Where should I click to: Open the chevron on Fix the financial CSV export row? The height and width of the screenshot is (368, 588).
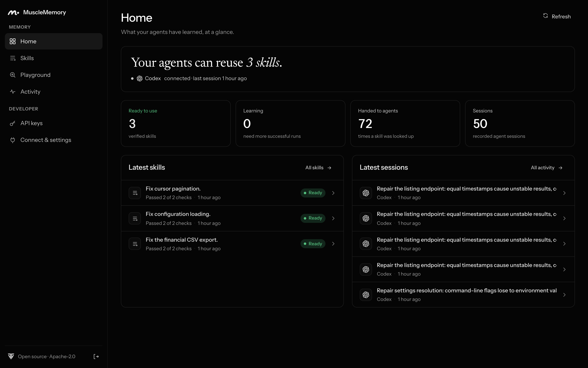point(333,244)
